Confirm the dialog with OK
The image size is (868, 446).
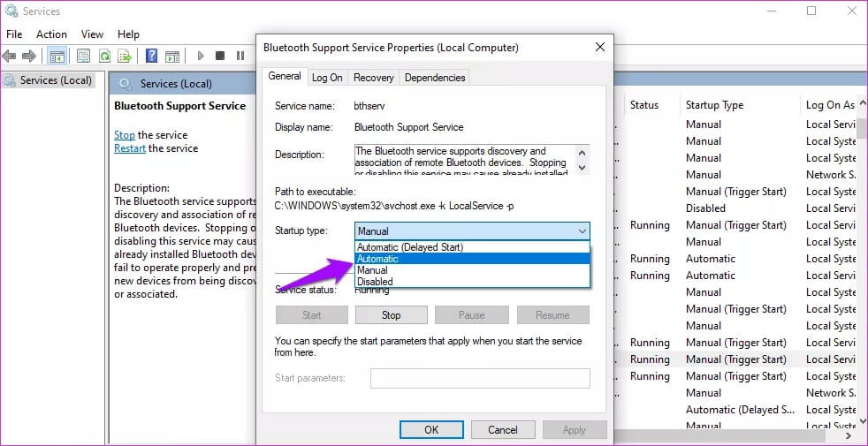[431, 430]
